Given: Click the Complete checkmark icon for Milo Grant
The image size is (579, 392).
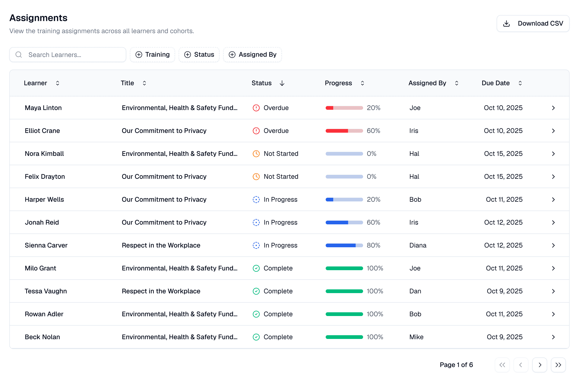Looking at the screenshot, I should (x=256, y=268).
